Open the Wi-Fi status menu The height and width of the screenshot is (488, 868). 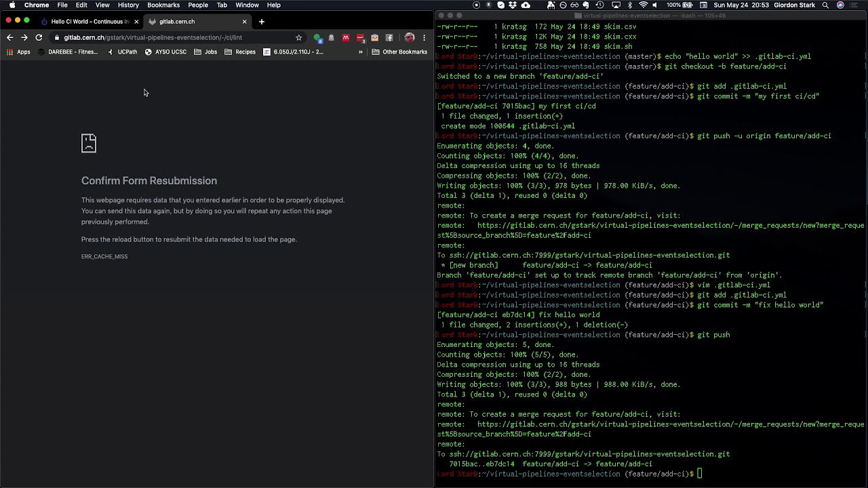point(643,5)
